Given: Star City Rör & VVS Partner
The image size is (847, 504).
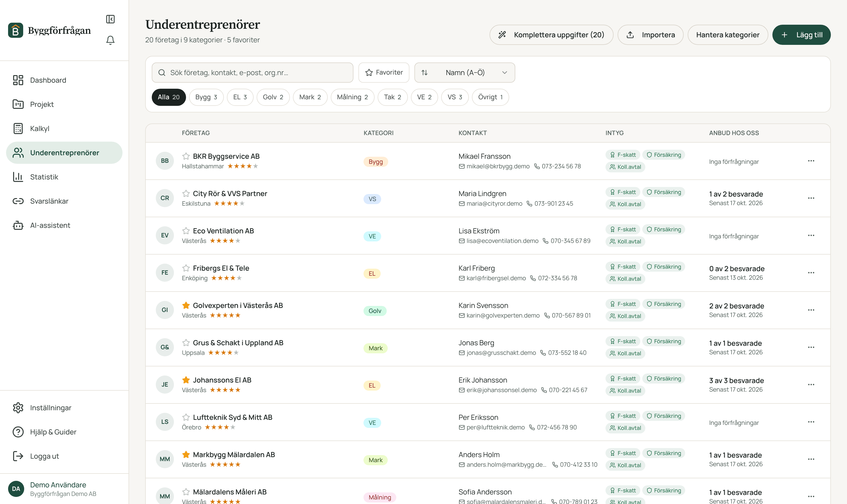Looking at the screenshot, I should (x=186, y=194).
